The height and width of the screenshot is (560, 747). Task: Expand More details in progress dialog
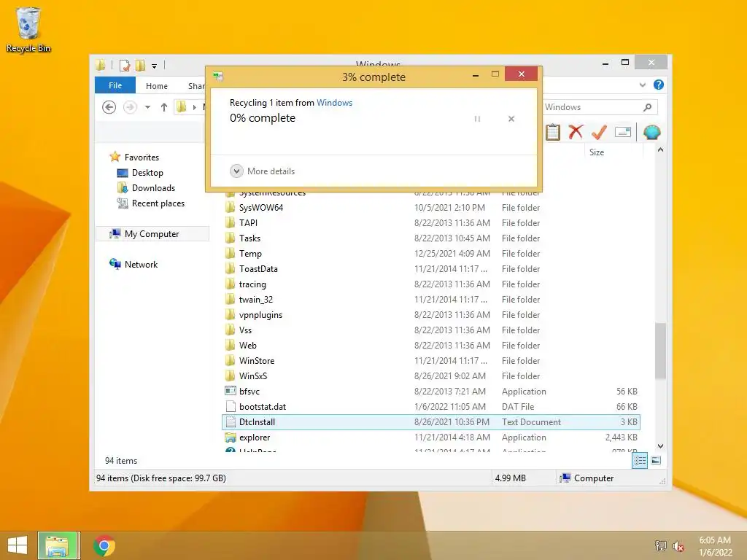pyautogui.click(x=262, y=171)
